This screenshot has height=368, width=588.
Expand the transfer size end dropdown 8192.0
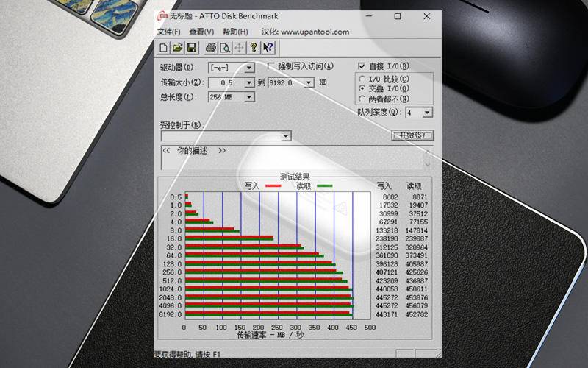click(x=309, y=82)
